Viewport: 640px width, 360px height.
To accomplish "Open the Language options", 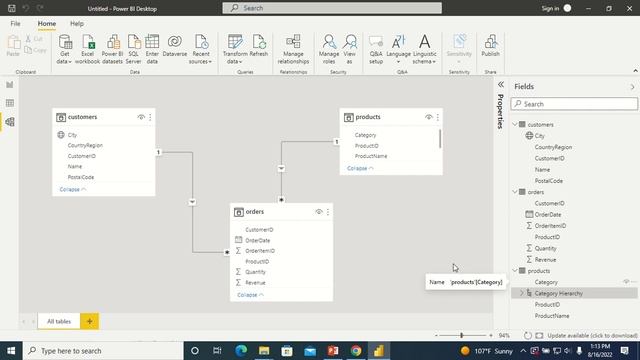I will [398, 49].
